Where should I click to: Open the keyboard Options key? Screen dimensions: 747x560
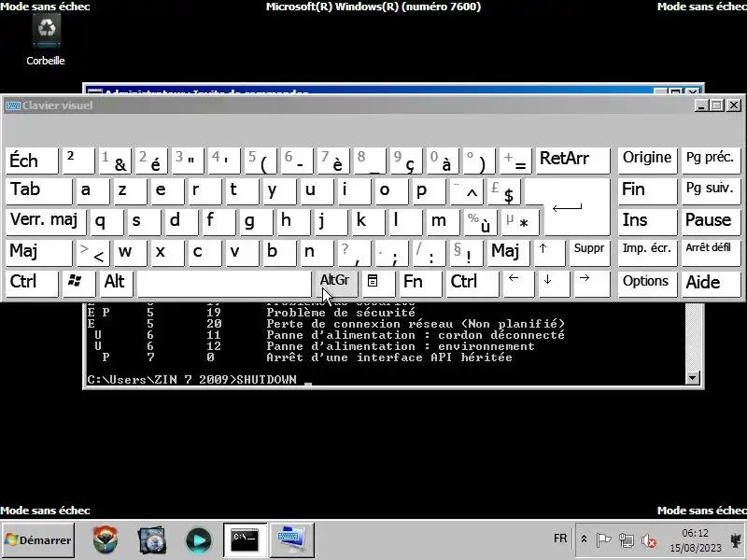[647, 283]
